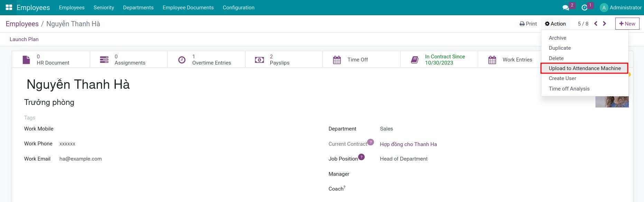
Task: Click the Employees app title in navbar
Action: click(33, 8)
